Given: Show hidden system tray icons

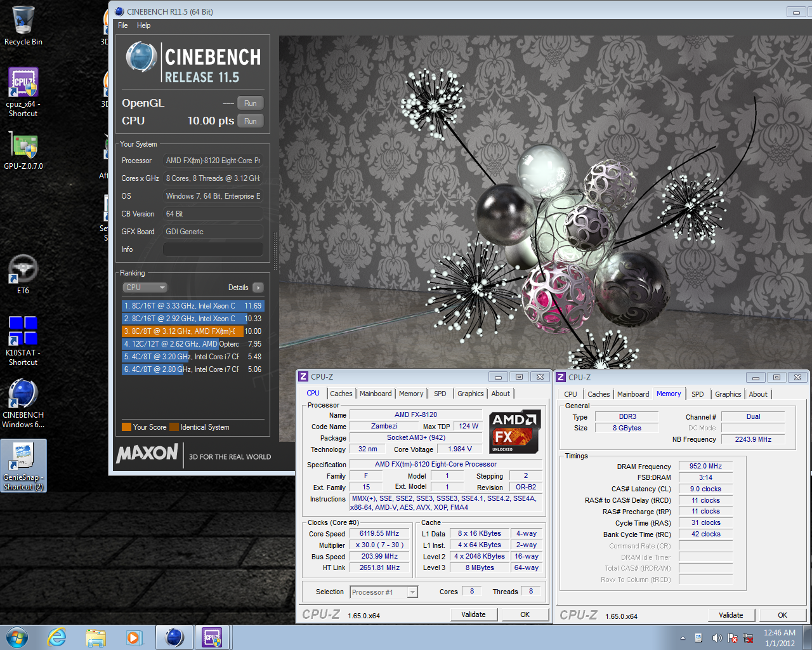Looking at the screenshot, I should [x=683, y=638].
